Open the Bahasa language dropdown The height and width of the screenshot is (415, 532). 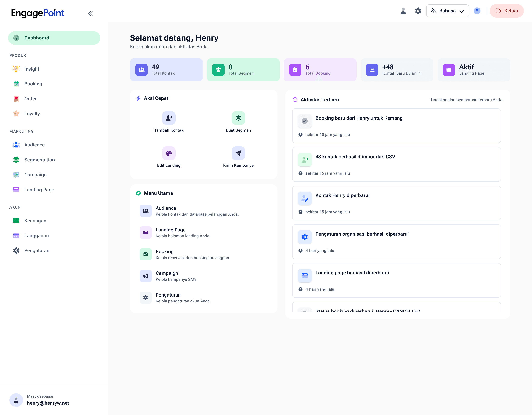tap(448, 11)
